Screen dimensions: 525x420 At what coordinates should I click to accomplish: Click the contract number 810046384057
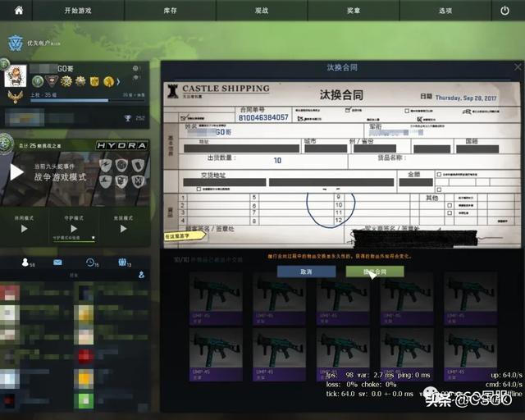[x=263, y=117]
